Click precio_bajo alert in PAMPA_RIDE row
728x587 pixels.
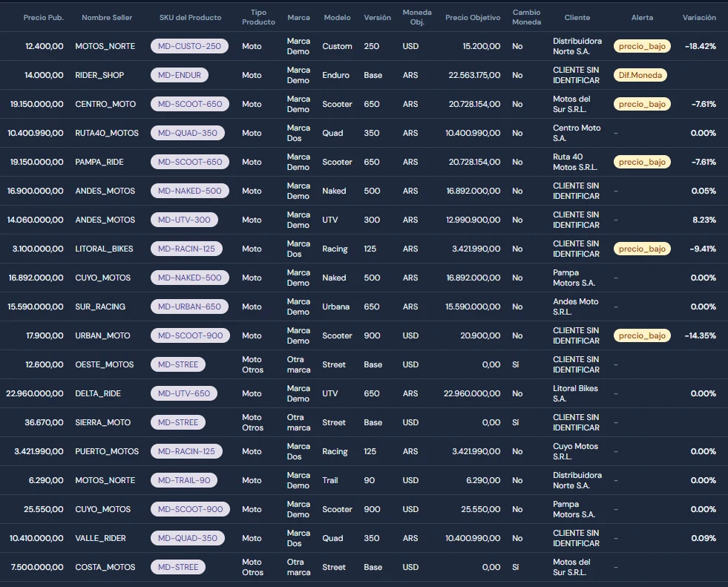pyautogui.click(x=642, y=162)
